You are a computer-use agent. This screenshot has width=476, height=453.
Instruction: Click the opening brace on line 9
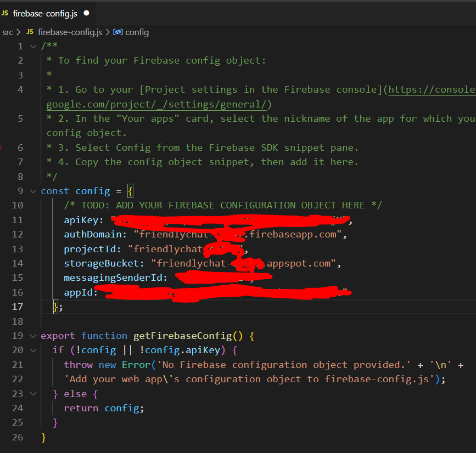[130, 191]
